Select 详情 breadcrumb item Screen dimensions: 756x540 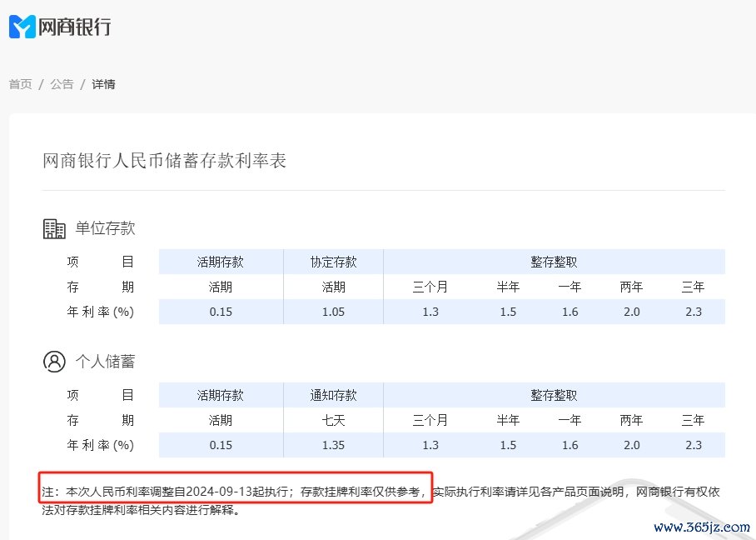point(103,84)
